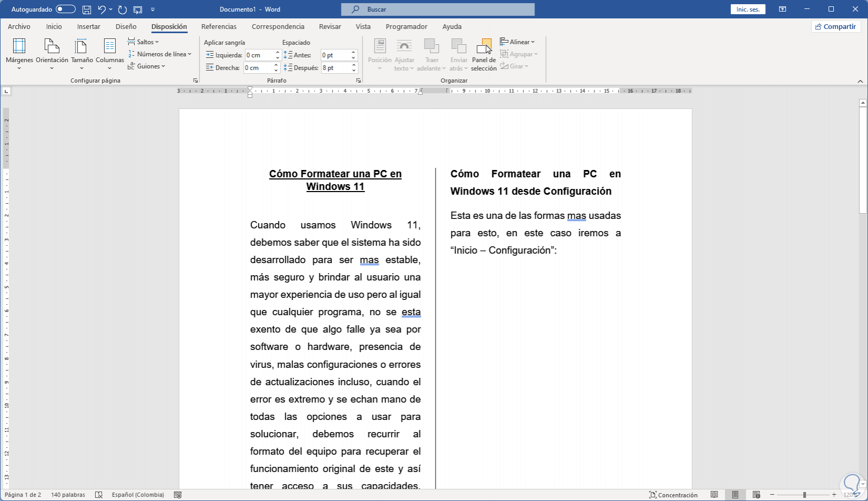Open the Márgenes menu
The height and width of the screenshot is (501, 868).
[19, 54]
